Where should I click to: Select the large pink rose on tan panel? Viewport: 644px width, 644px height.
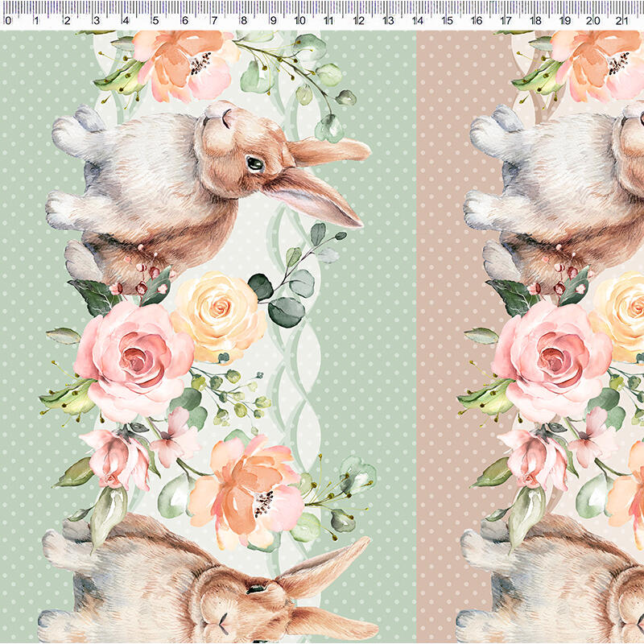[x=553, y=357]
